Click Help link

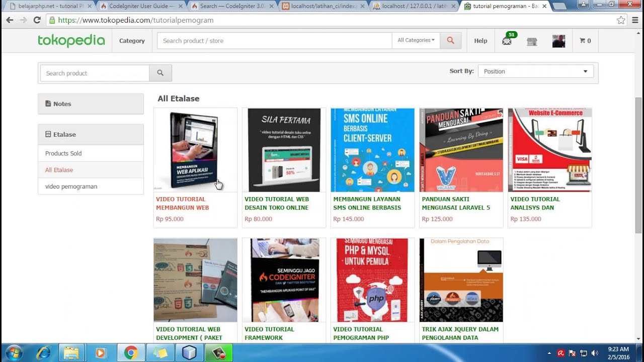[480, 41]
